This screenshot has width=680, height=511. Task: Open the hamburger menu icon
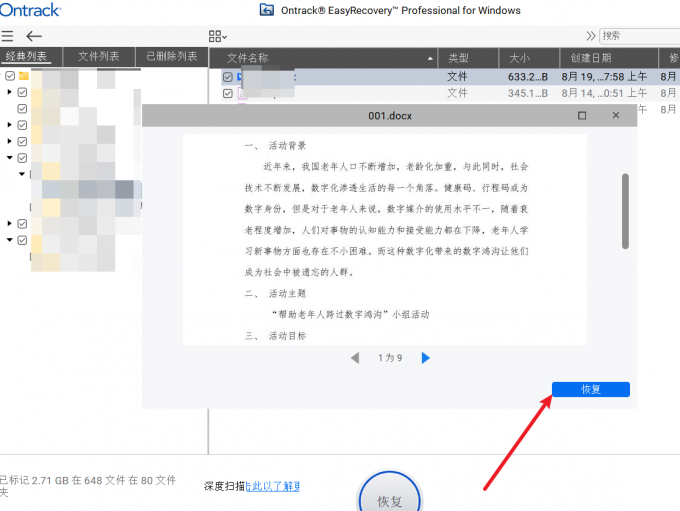[7, 36]
